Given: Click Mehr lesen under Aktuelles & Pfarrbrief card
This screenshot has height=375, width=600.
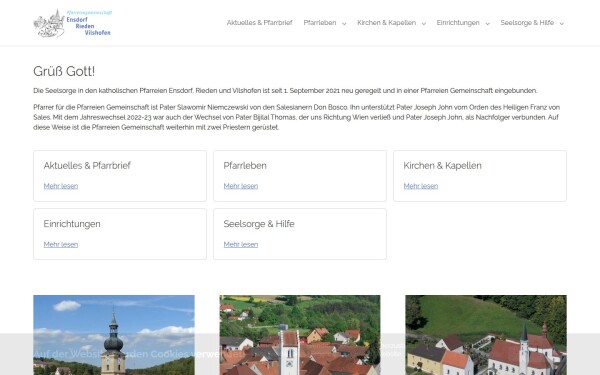Looking at the screenshot, I should click(x=61, y=186).
